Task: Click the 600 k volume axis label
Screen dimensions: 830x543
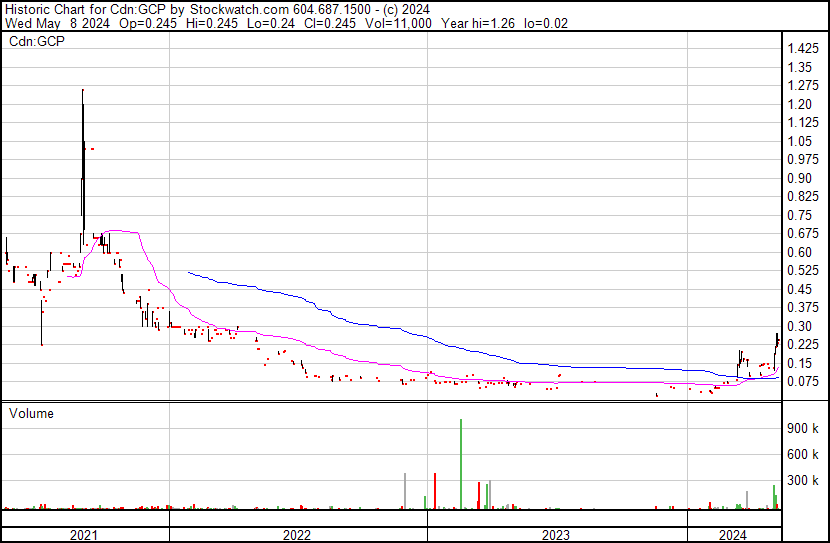Action: pos(803,454)
